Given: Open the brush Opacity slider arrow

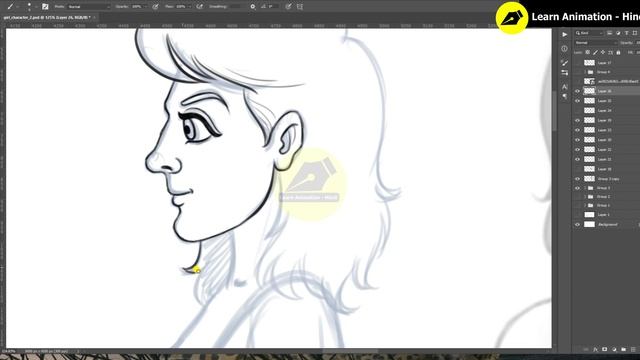Looking at the screenshot, I should click(146, 7).
